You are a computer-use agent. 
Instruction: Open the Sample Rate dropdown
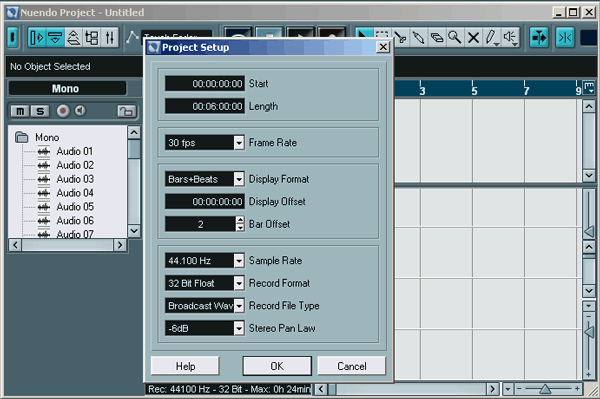click(239, 261)
